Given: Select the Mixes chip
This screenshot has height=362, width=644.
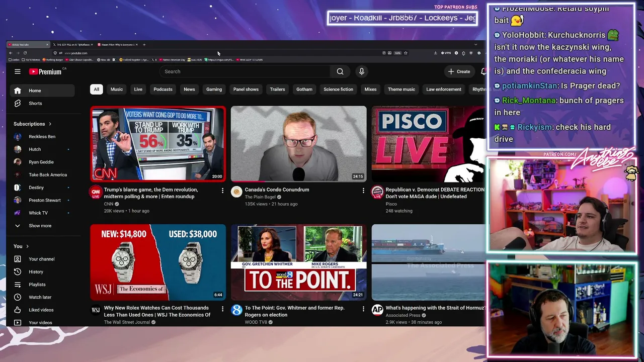Looking at the screenshot, I should point(370,89).
